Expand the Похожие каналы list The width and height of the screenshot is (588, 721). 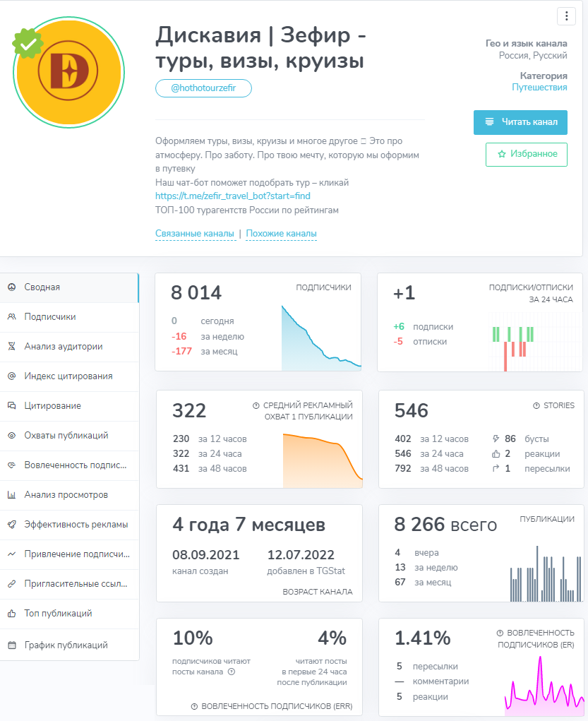(281, 234)
